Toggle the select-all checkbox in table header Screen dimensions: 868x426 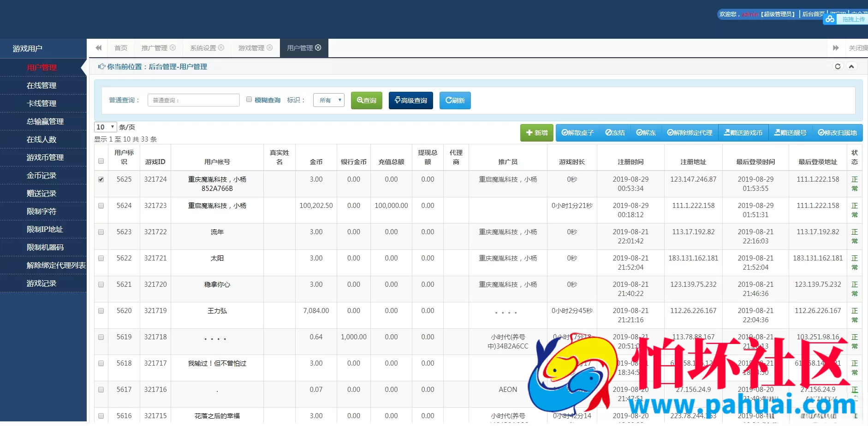(x=101, y=161)
